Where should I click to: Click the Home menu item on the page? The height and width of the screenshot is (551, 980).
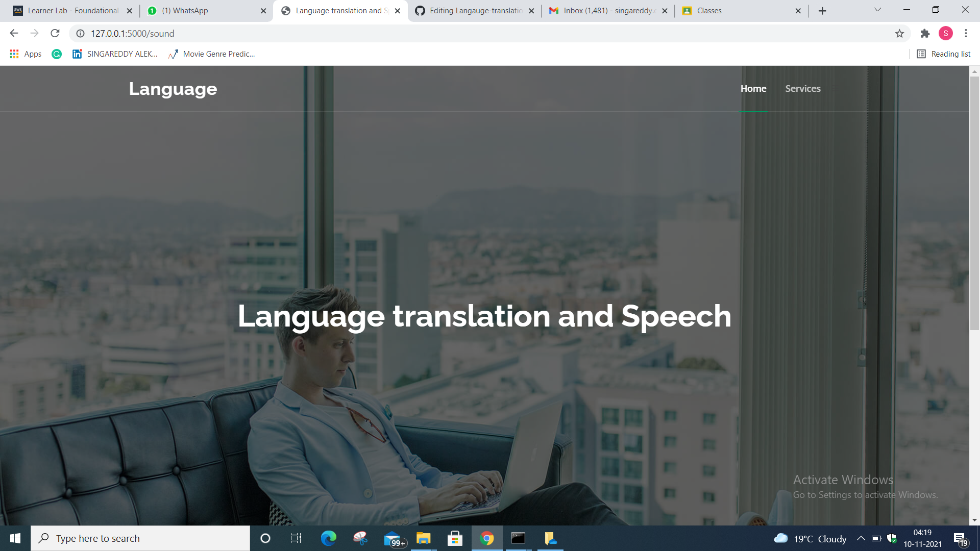[x=753, y=88]
